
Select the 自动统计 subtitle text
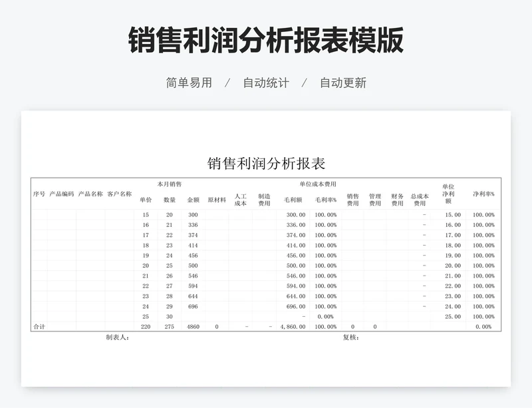pyautogui.click(x=266, y=83)
